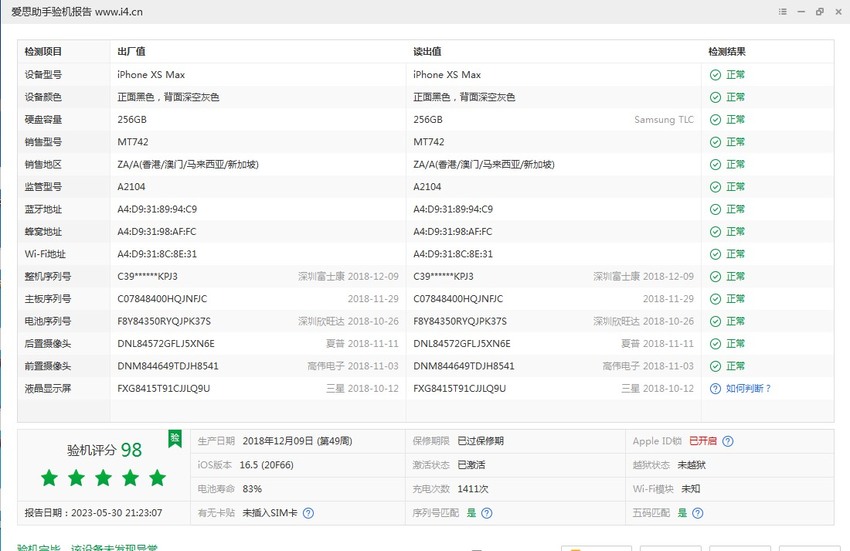
Task: Click the question icon in 液晶显示屏 row
Action: pyautogui.click(x=716, y=389)
